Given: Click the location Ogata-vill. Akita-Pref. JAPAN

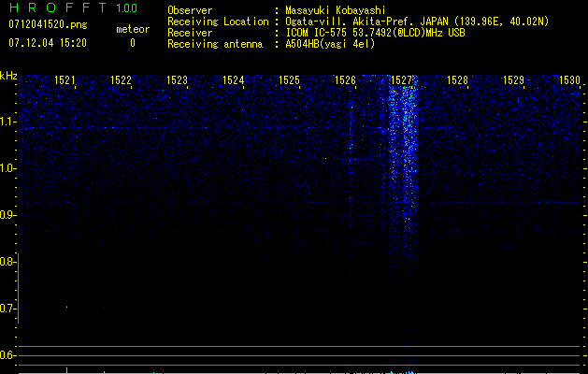Looking at the screenshot, I should [366, 22].
